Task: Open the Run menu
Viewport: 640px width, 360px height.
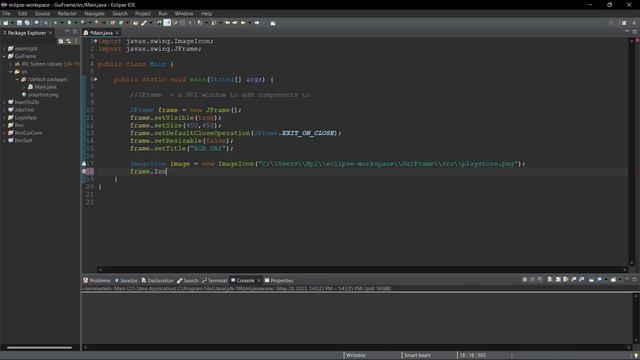Action: click(162, 13)
